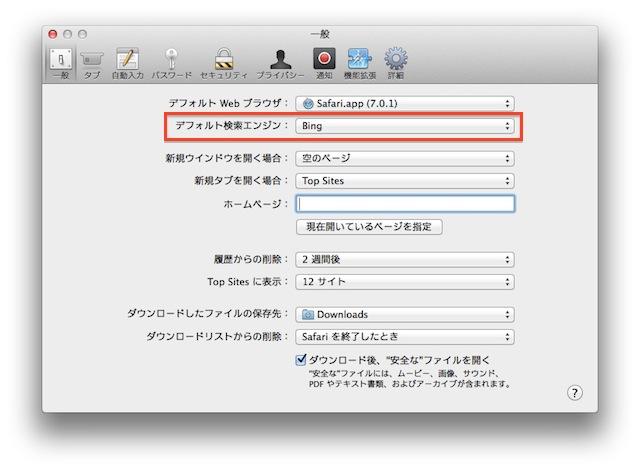Open the デフォルト Web ブラウザ dropdown
This screenshot has width=640, height=471.
(405, 103)
